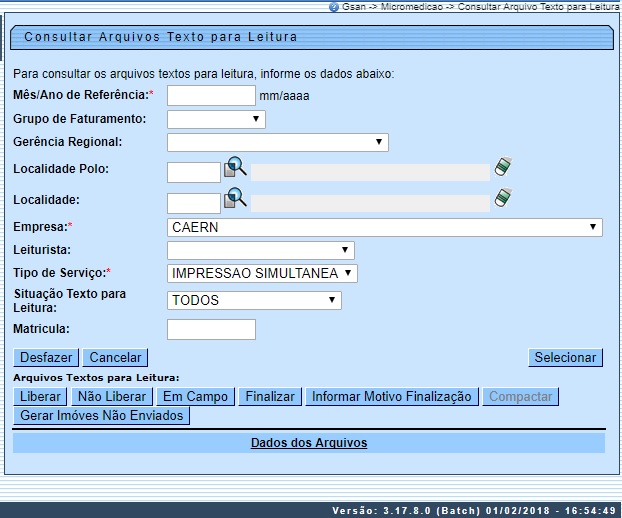Open the Grupo de Faturamento dropdown
This screenshot has height=518, width=622.
tap(216, 120)
